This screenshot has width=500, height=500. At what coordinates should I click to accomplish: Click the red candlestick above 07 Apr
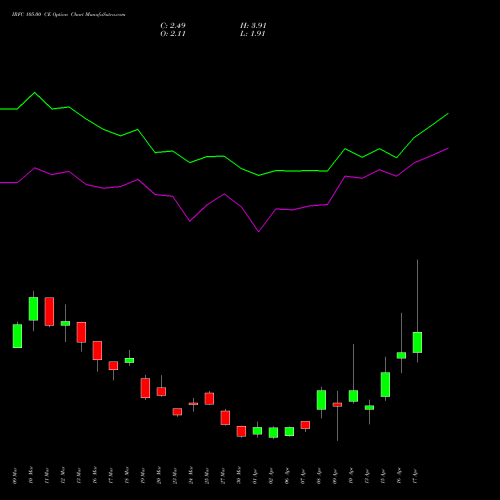click(305, 425)
